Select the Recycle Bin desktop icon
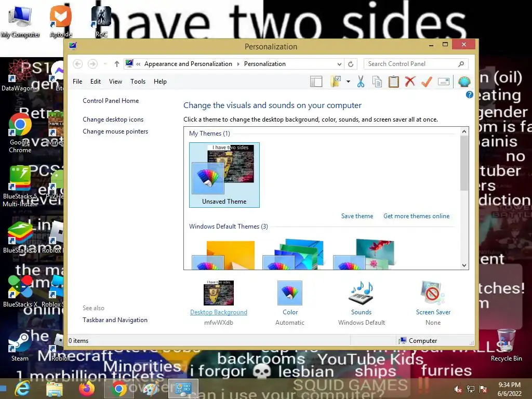The height and width of the screenshot is (399, 532). [x=506, y=345]
